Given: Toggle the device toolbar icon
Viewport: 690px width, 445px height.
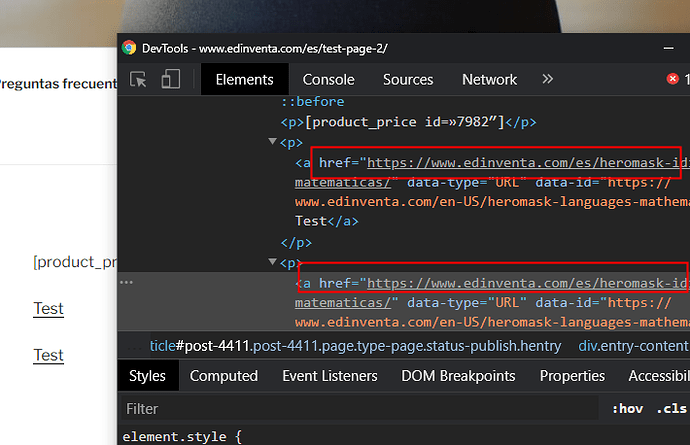Looking at the screenshot, I should (171, 80).
